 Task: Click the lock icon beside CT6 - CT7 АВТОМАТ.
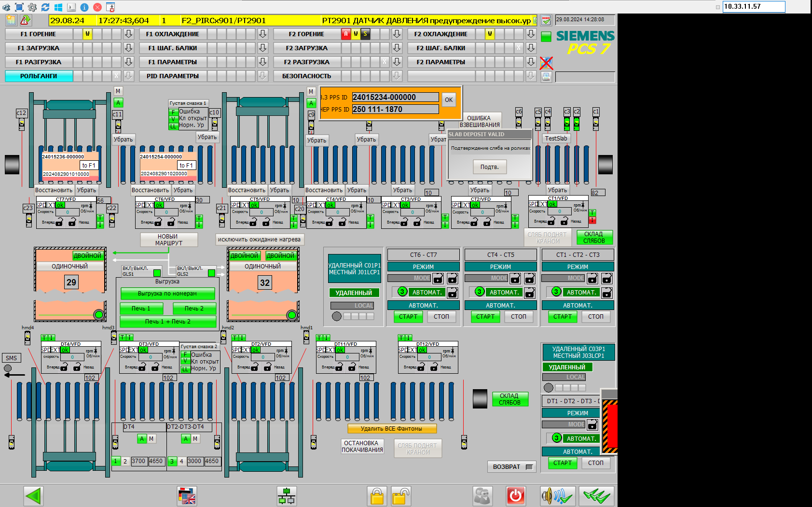pyautogui.click(x=452, y=293)
